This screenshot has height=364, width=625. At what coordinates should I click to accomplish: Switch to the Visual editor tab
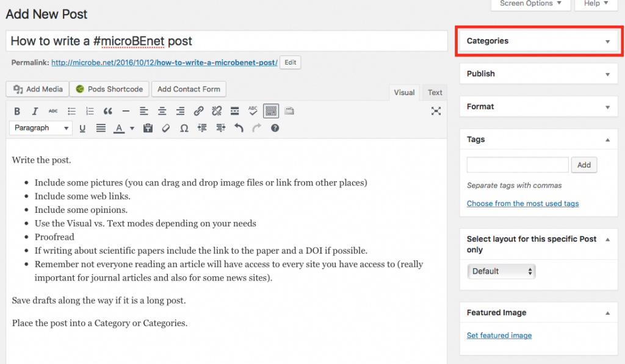(x=404, y=93)
